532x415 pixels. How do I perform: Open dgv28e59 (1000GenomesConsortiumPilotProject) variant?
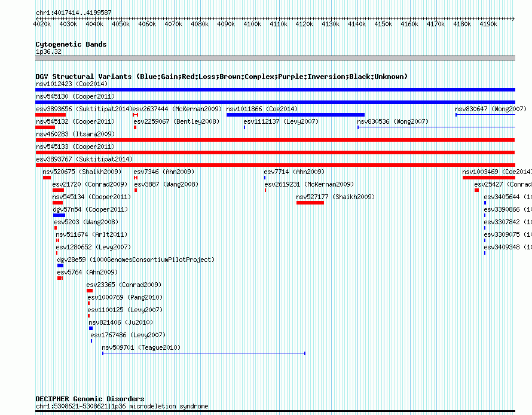136,260
